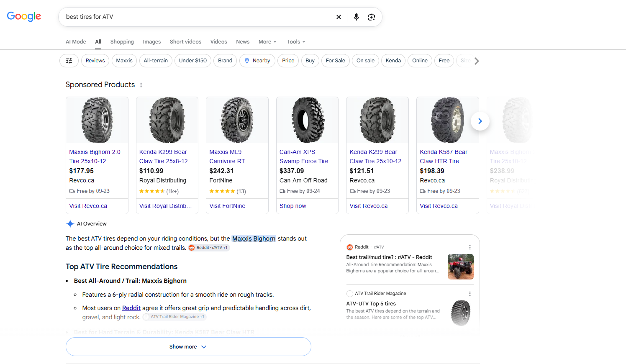The image size is (626, 364).
Task: Open Google Lens image search icon
Action: click(x=371, y=17)
